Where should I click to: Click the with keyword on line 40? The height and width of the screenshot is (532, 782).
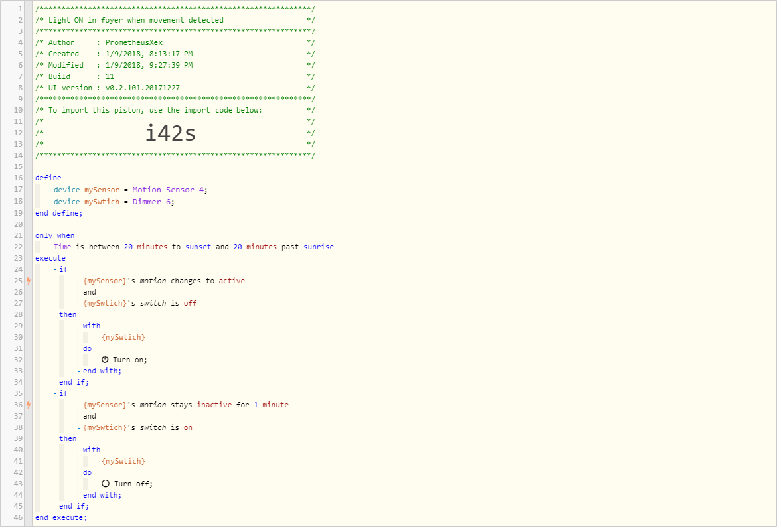92,450
